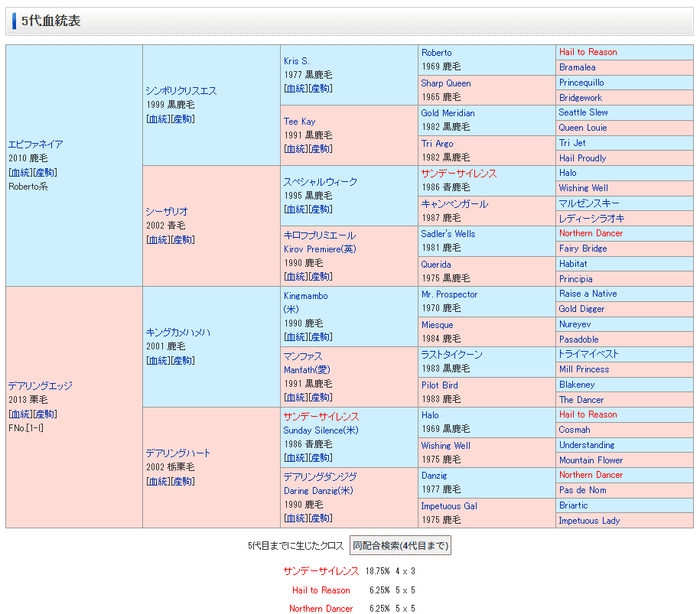This screenshot has height=614, width=700.
Task: Open the ラストタイクーン link
Action: 452,354
